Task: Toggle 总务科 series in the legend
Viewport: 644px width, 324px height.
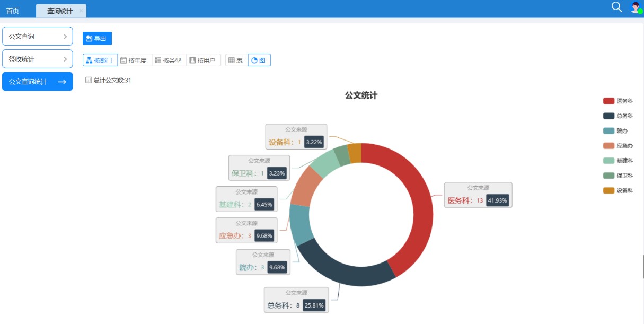Action: tap(618, 116)
